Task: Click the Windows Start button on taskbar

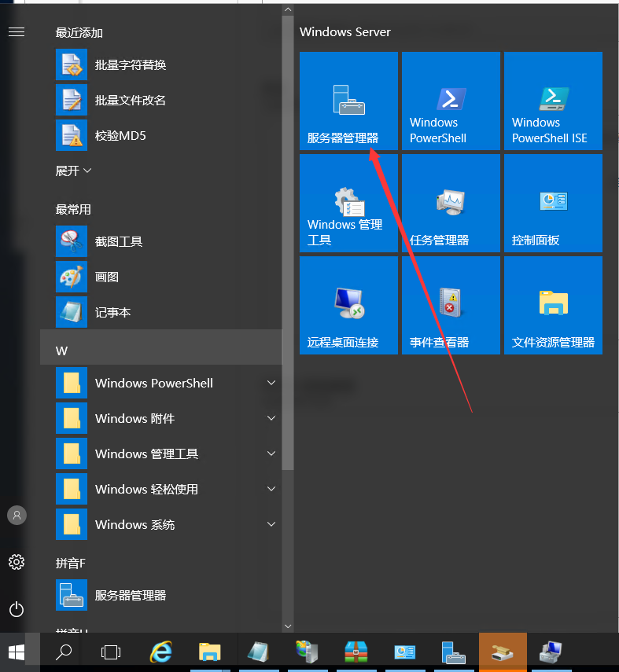Action: click(17, 652)
